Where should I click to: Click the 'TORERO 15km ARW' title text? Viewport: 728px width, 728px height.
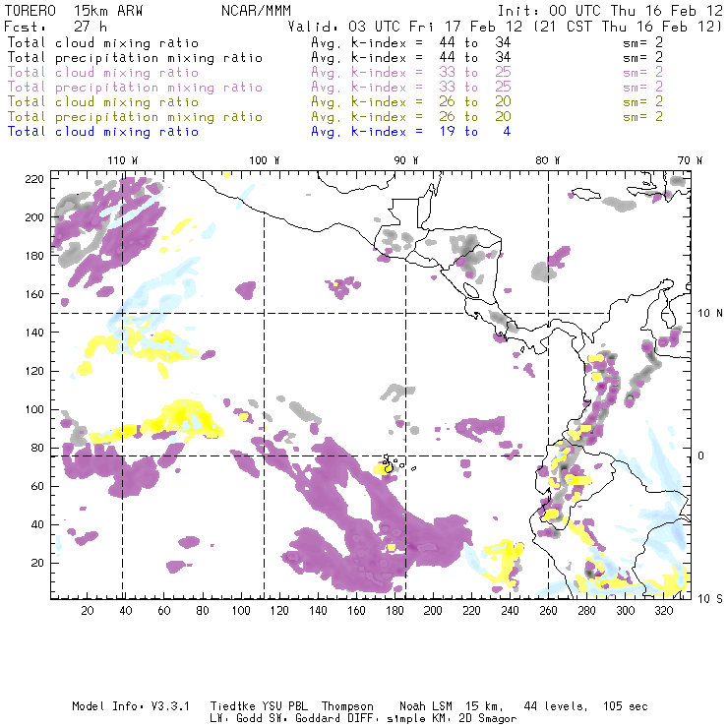pyautogui.click(x=74, y=11)
